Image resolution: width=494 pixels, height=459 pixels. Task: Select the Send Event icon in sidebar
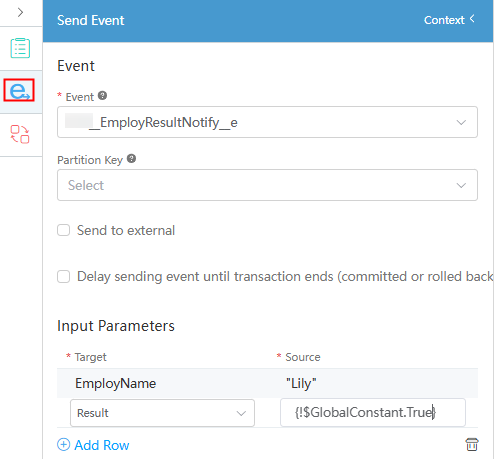pos(19,90)
